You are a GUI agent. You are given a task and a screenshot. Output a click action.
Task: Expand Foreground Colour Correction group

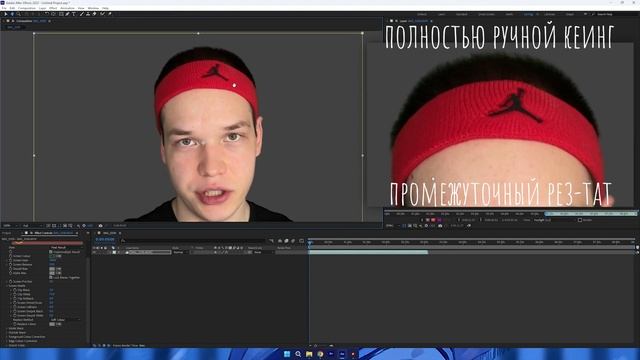[7, 337]
